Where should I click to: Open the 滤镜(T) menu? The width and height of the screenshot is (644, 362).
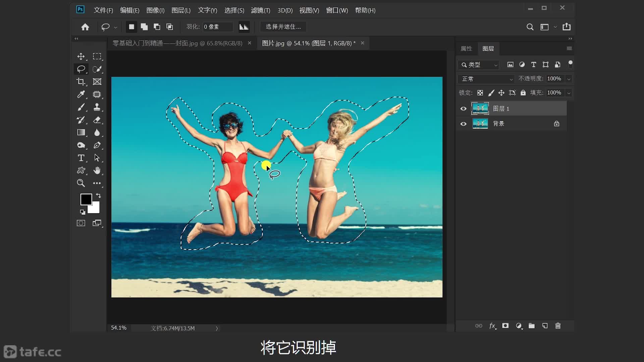click(x=261, y=10)
